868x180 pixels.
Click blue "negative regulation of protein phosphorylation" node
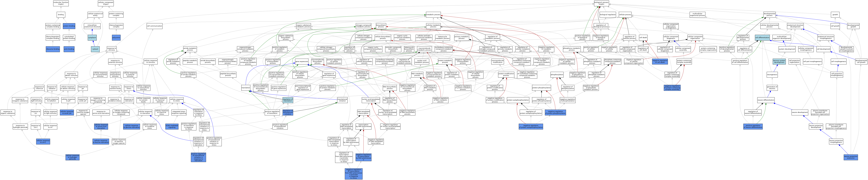point(555,112)
